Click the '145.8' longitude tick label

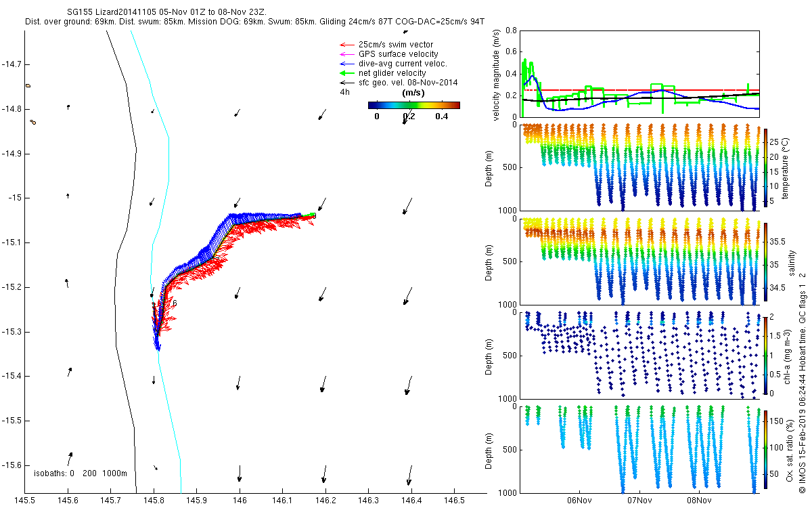[x=154, y=501]
